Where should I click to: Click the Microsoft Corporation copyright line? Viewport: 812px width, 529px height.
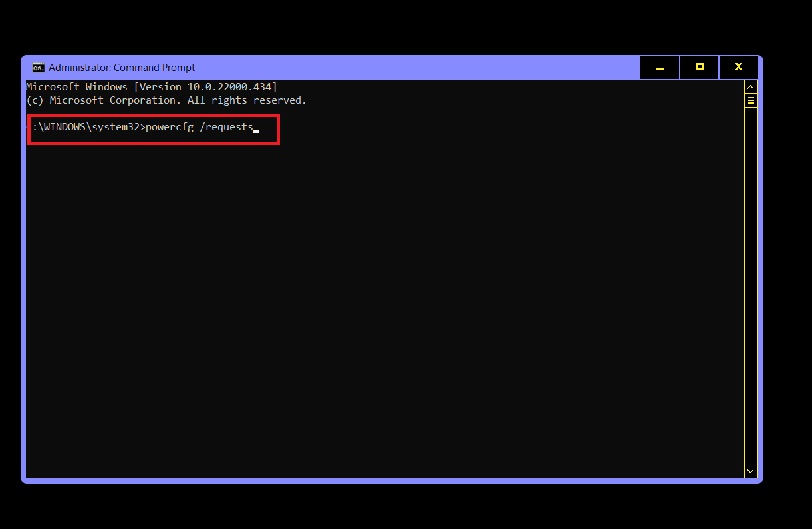166,100
